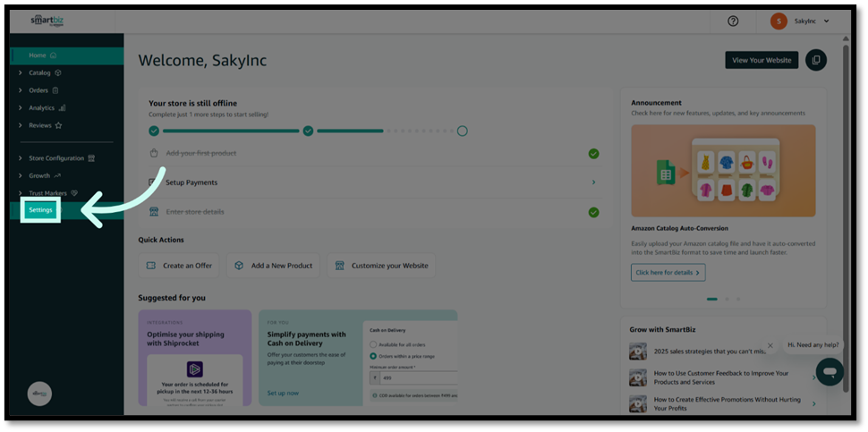Click the 'Click here for details' button
The width and height of the screenshot is (868, 432).
pos(668,272)
